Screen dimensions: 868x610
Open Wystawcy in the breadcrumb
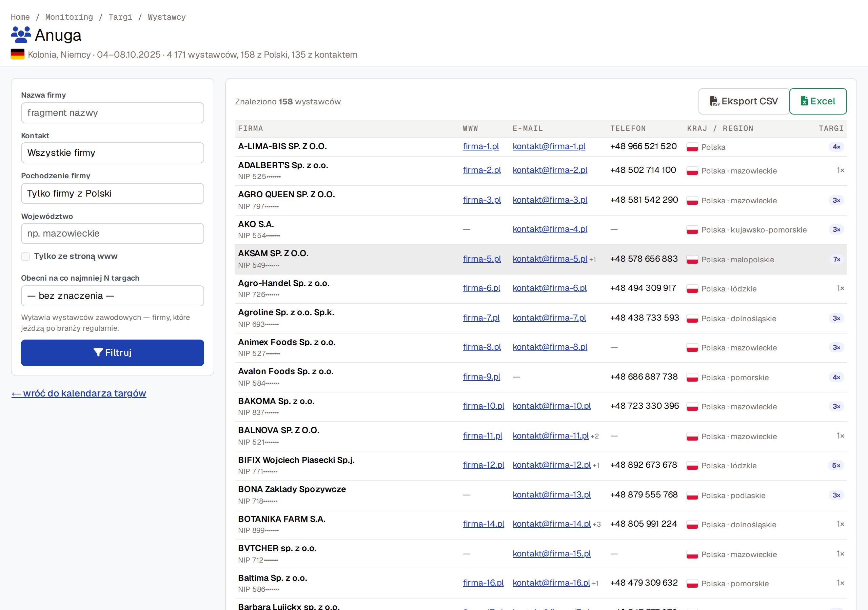click(167, 17)
